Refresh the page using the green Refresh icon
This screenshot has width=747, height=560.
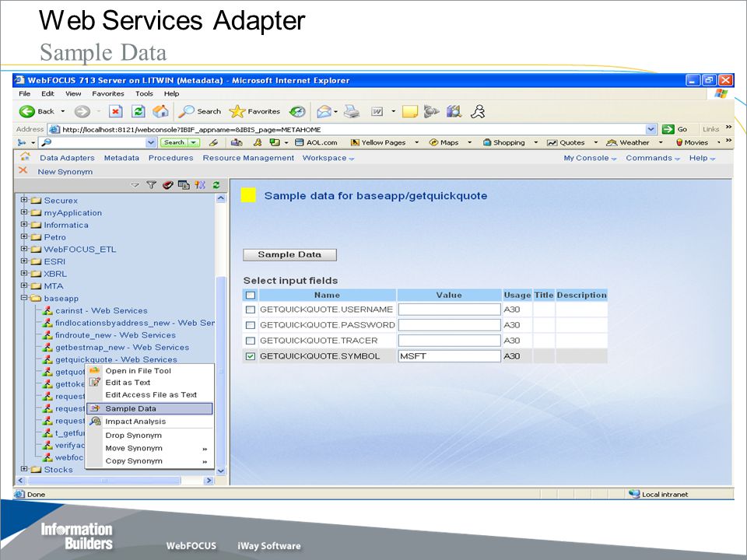[x=139, y=111]
